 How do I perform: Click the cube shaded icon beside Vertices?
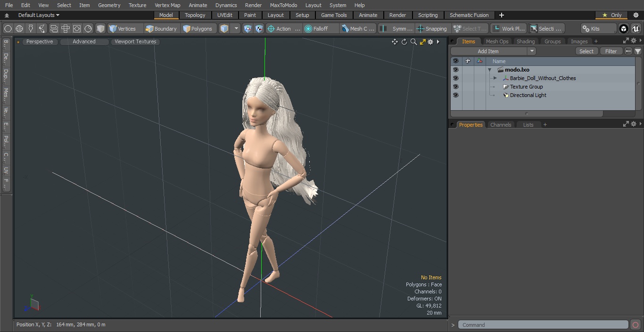pyautogui.click(x=100, y=29)
